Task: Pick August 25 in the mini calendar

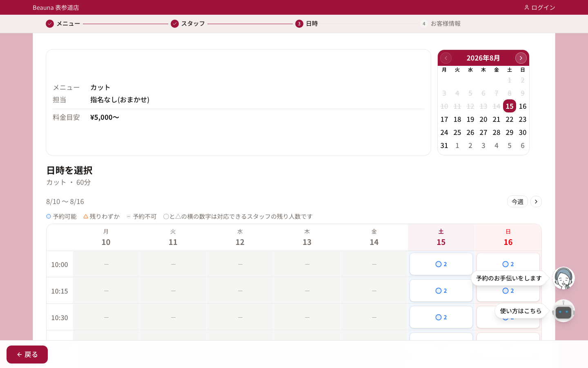Action: tap(457, 132)
